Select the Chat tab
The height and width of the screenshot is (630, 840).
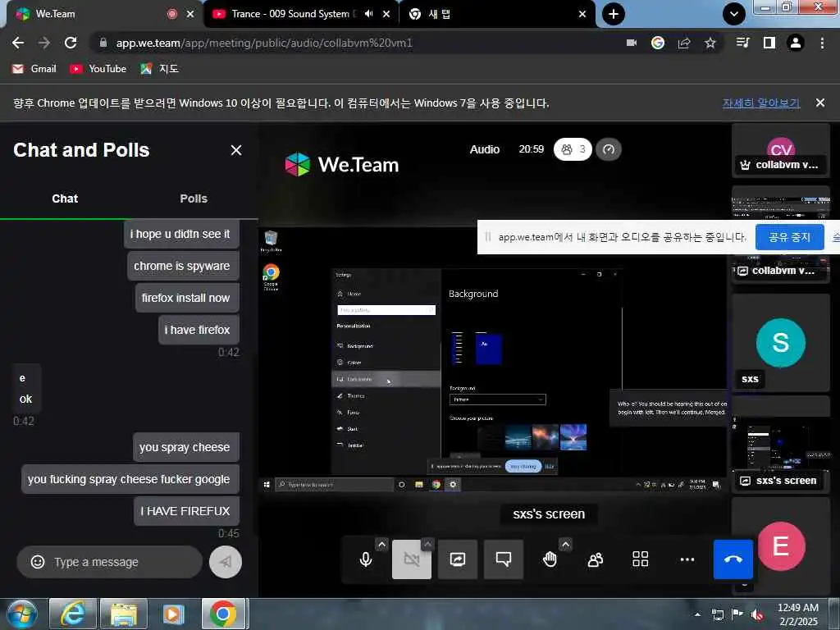[x=65, y=199]
